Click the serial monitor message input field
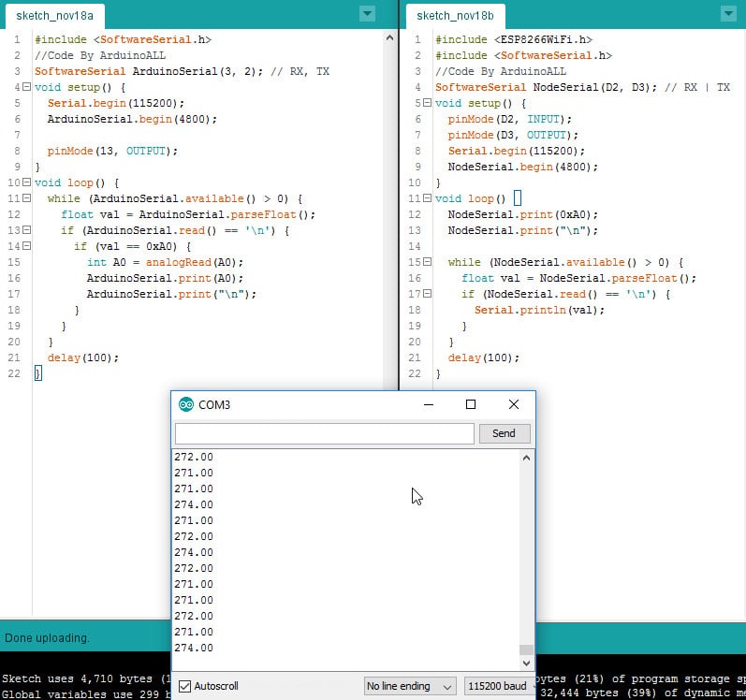The image size is (746, 700). click(325, 433)
